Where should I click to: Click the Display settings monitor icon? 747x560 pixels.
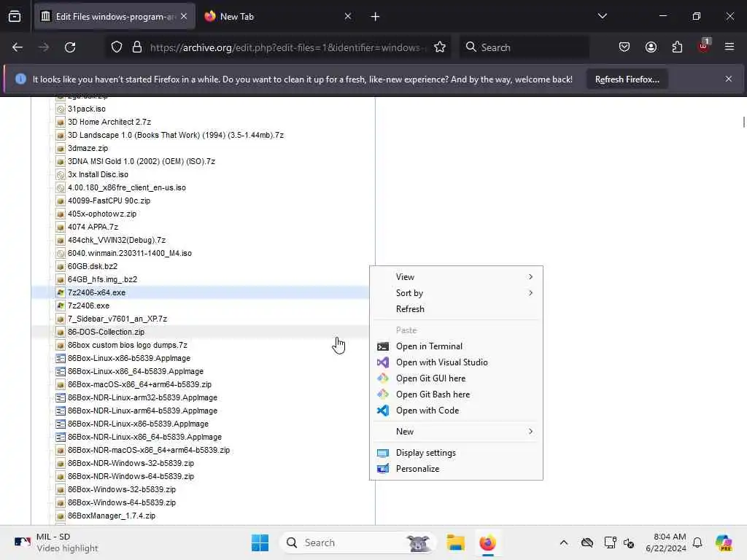tap(382, 453)
